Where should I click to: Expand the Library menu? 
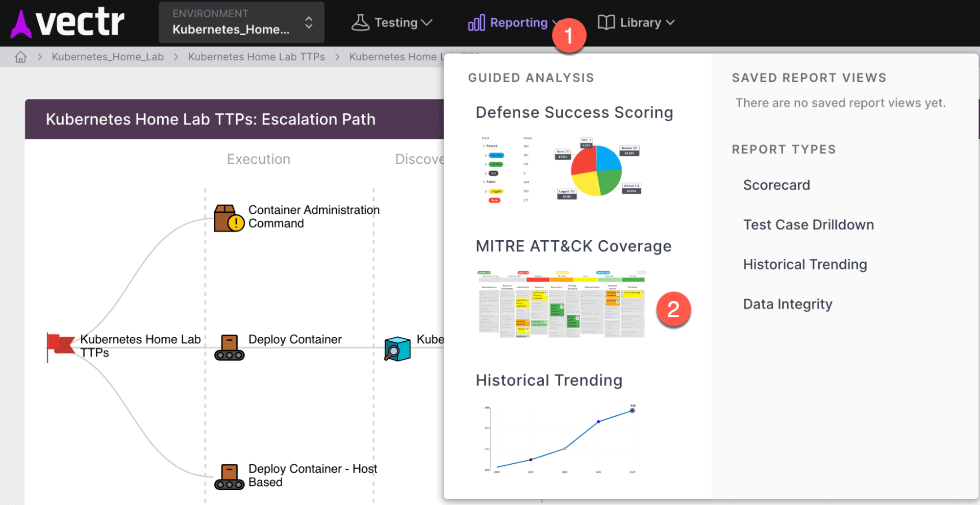(x=636, y=23)
